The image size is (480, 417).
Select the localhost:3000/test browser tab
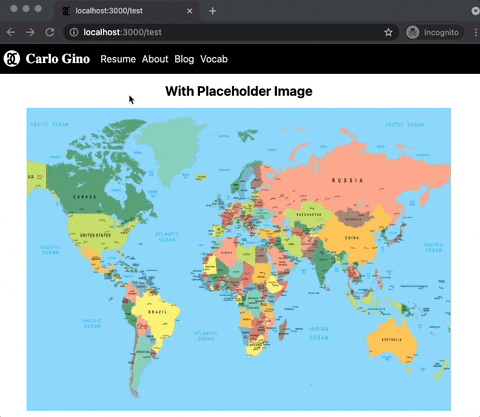coord(127,11)
